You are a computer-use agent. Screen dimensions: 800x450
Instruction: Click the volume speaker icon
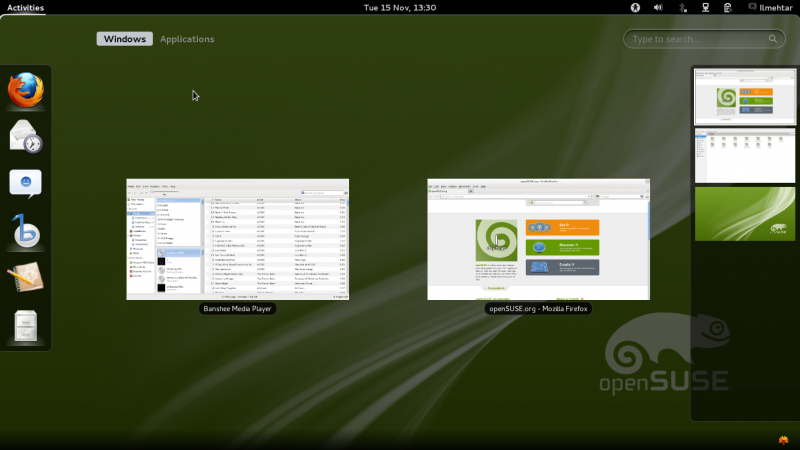point(659,7)
